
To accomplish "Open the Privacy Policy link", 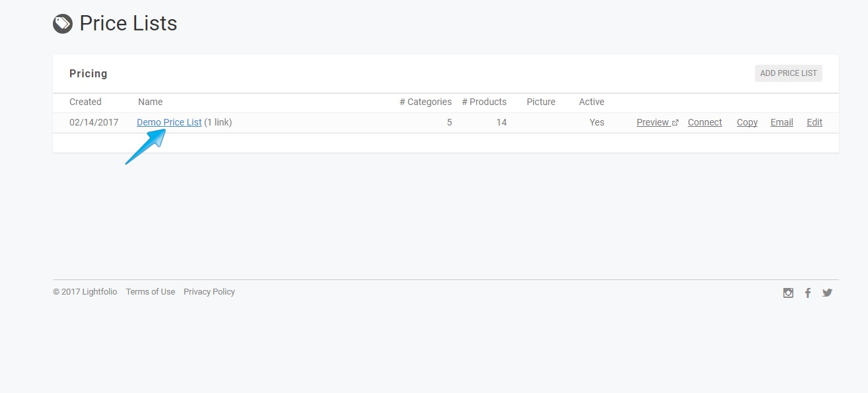I will (x=209, y=292).
